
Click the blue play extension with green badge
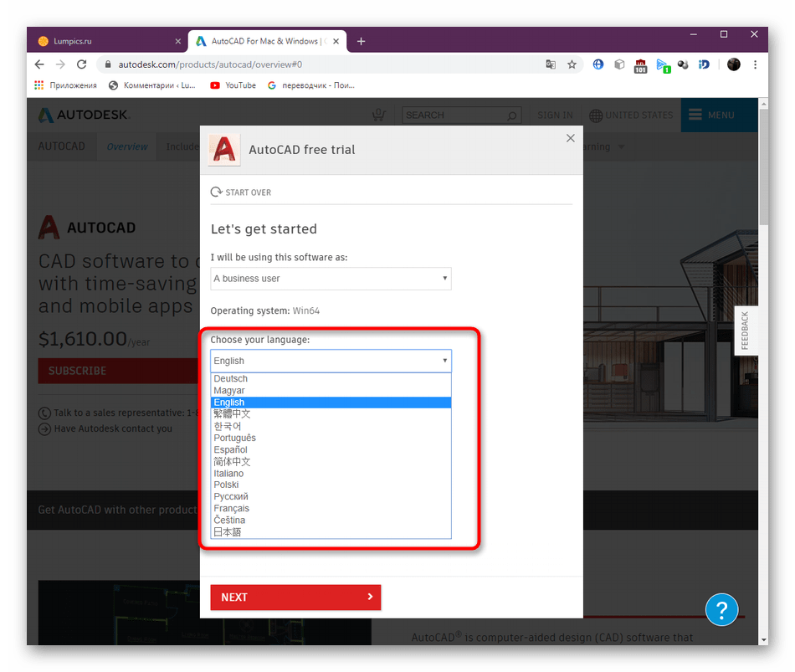(663, 65)
